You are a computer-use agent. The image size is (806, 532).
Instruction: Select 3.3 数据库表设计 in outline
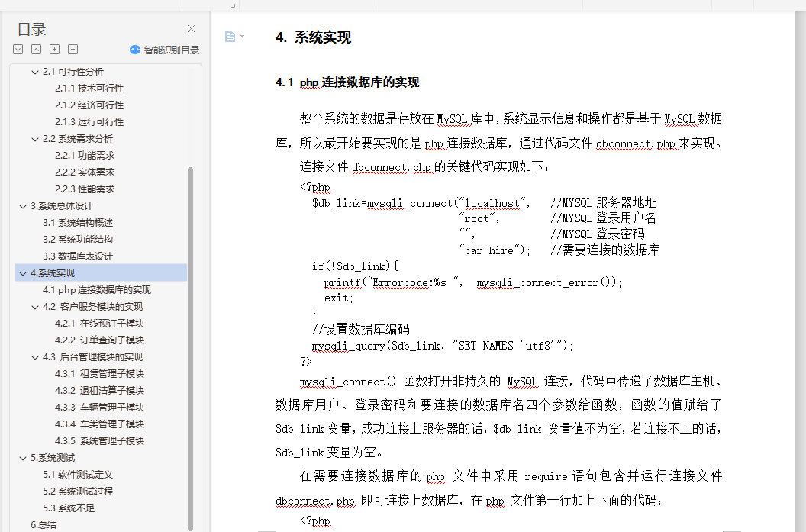point(78,256)
